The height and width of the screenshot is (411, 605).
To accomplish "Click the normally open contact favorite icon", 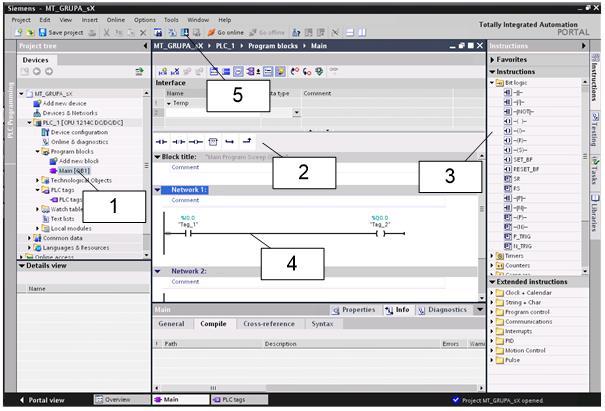I will pyautogui.click(x=161, y=142).
